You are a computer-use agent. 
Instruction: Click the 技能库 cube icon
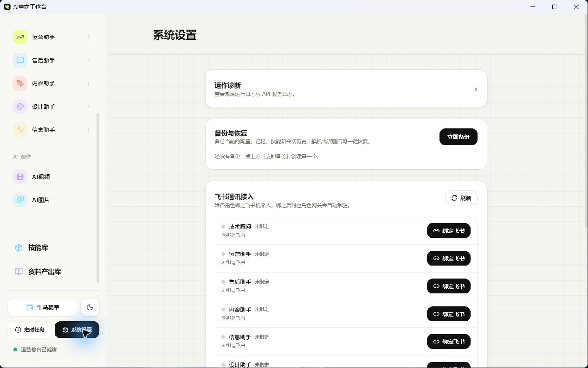coord(19,247)
